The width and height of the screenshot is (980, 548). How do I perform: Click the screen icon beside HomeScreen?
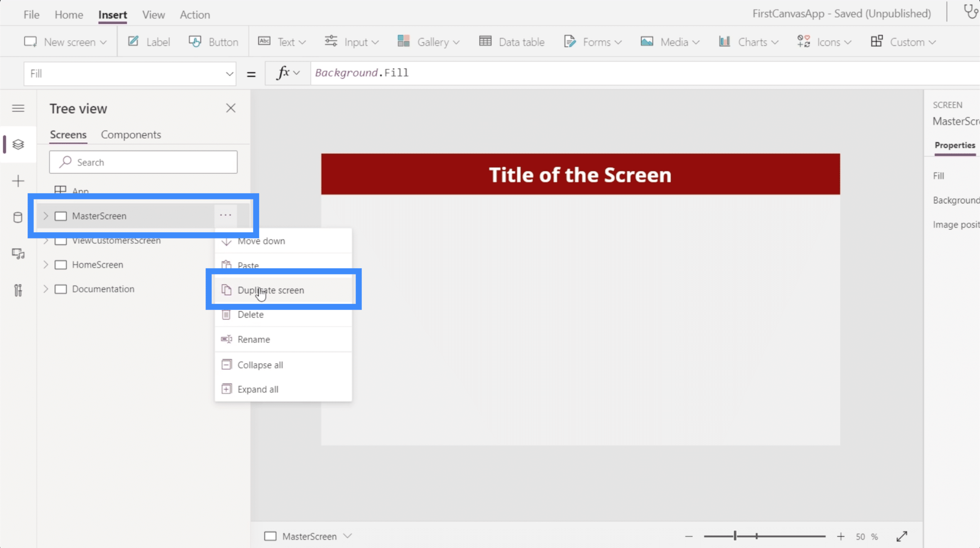60,265
